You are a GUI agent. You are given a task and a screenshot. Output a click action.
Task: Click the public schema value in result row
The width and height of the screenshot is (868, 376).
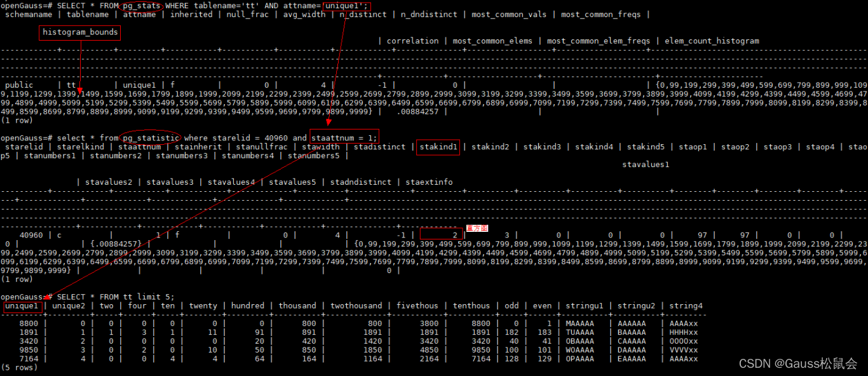point(19,85)
